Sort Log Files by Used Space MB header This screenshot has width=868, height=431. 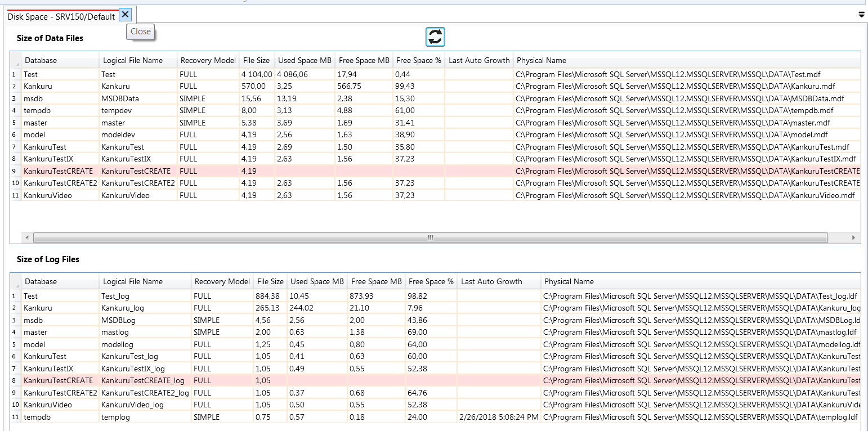317,281
